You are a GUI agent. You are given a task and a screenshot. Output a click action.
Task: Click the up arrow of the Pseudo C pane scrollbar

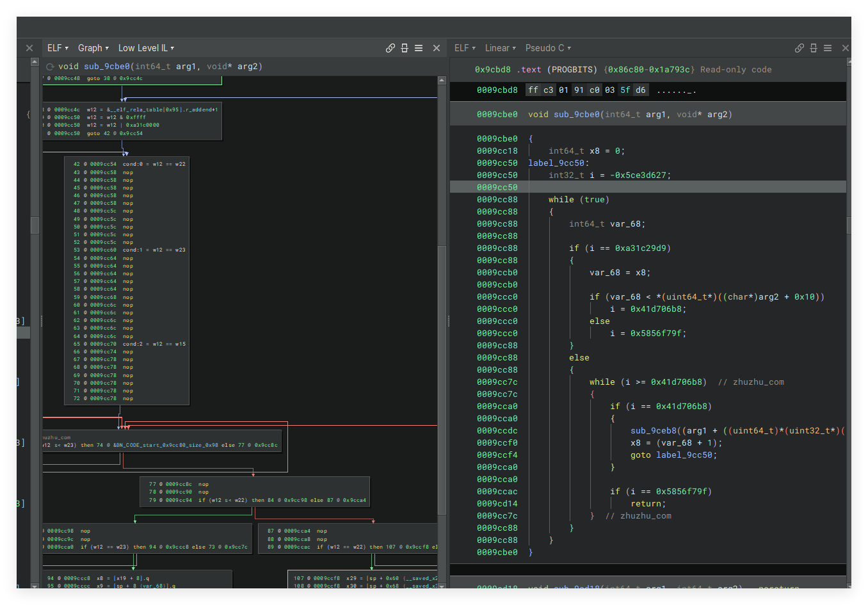(x=849, y=62)
